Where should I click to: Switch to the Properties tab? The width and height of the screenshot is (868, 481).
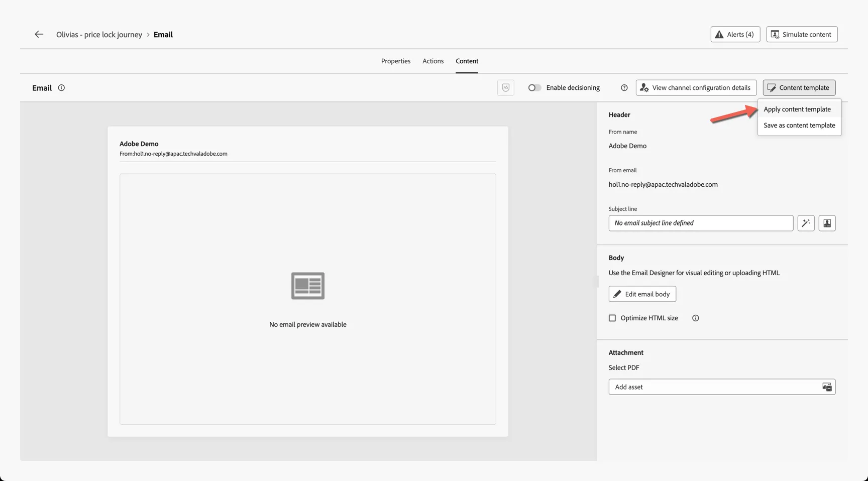396,61
